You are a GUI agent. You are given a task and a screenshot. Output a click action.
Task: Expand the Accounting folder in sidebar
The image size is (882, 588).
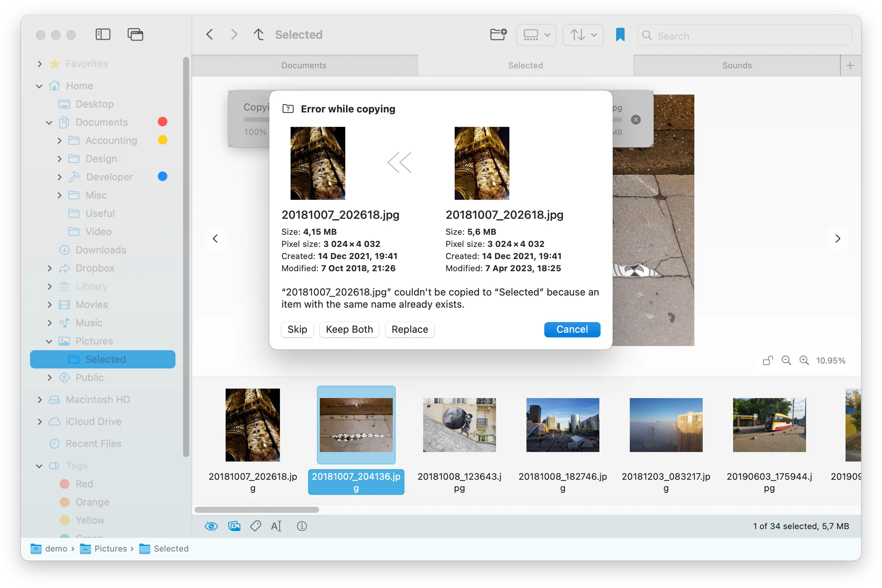pyautogui.click(x=59, y=141)
